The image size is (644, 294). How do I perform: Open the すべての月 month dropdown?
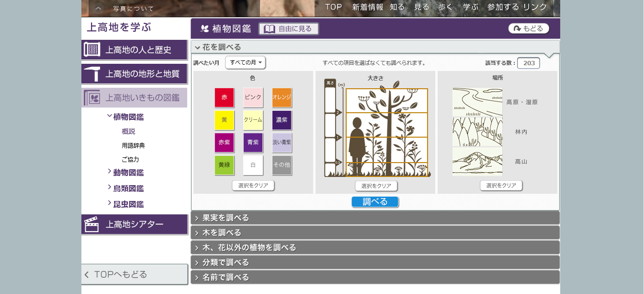245,62
